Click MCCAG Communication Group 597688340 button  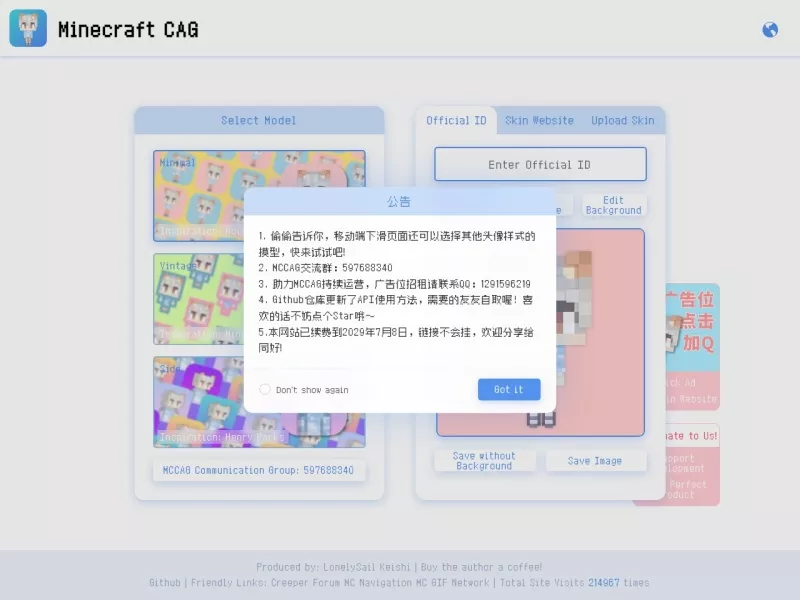[x=258, y=470]
